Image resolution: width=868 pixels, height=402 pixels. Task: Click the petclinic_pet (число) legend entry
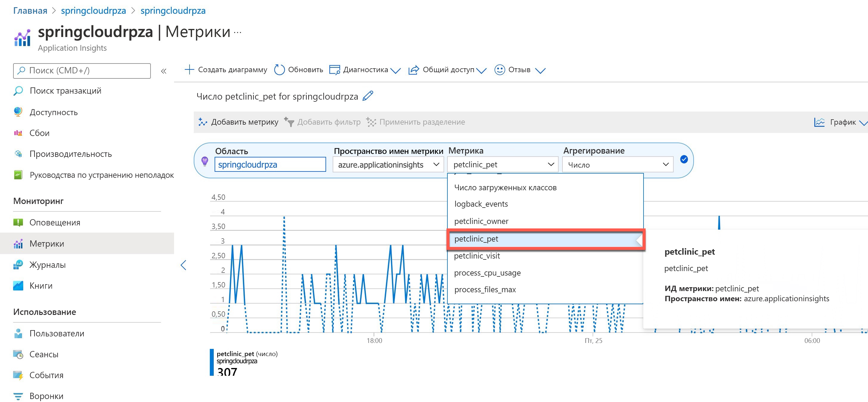(x=247, y=354)
